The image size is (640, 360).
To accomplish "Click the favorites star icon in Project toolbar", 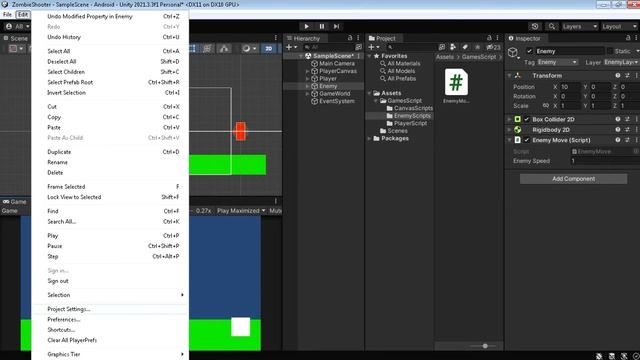I will (x=477, y=47).
